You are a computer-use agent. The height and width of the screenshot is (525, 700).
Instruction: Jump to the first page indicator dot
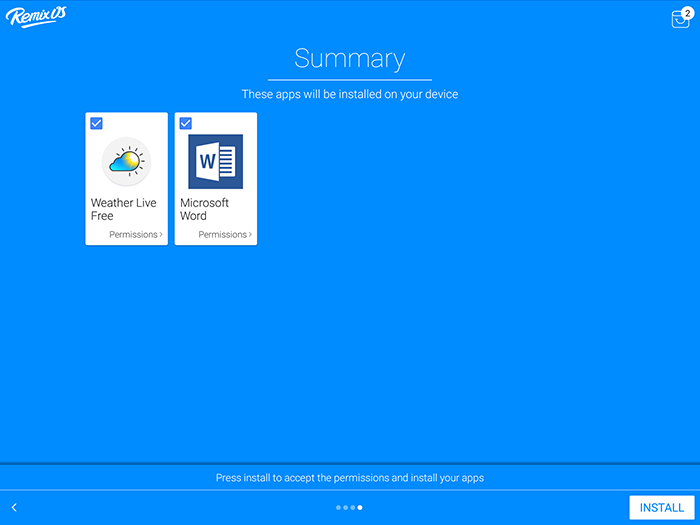[338, 508]
